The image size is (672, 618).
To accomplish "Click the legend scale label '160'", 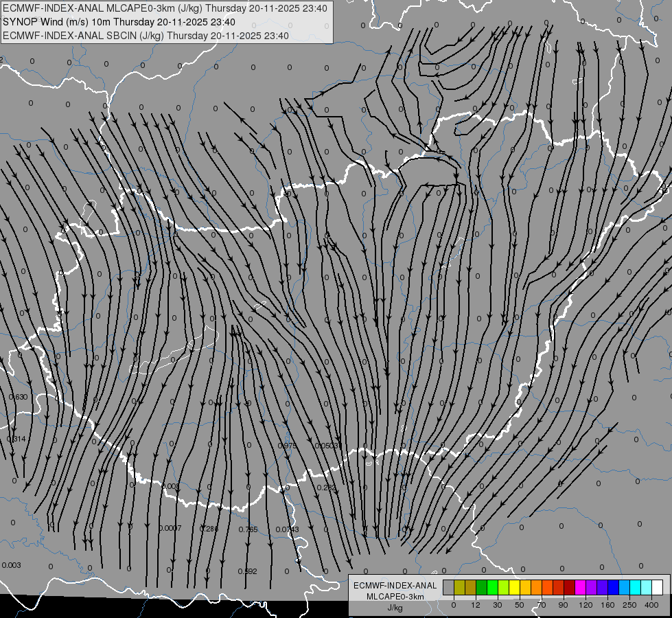I will pyautogui.click(x=607, y=605).
